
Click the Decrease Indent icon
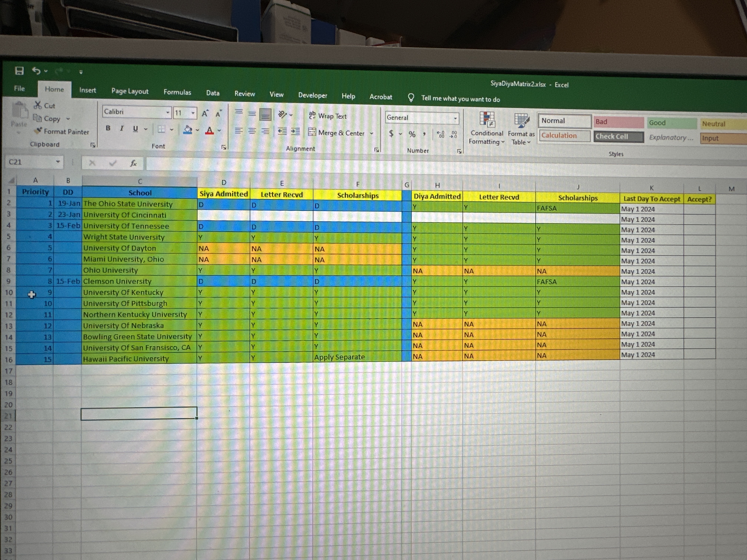coord(282,131)
